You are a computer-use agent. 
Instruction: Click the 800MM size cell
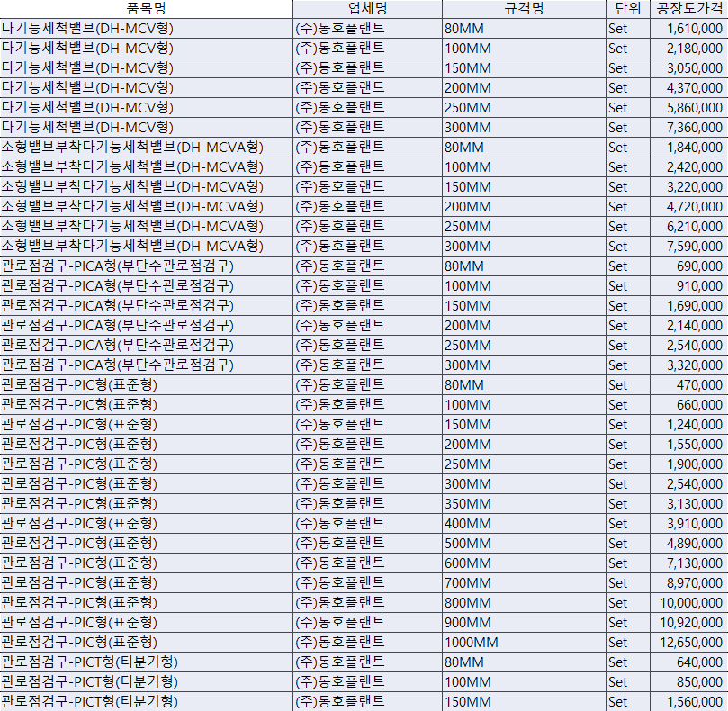(x=524, y=602)
